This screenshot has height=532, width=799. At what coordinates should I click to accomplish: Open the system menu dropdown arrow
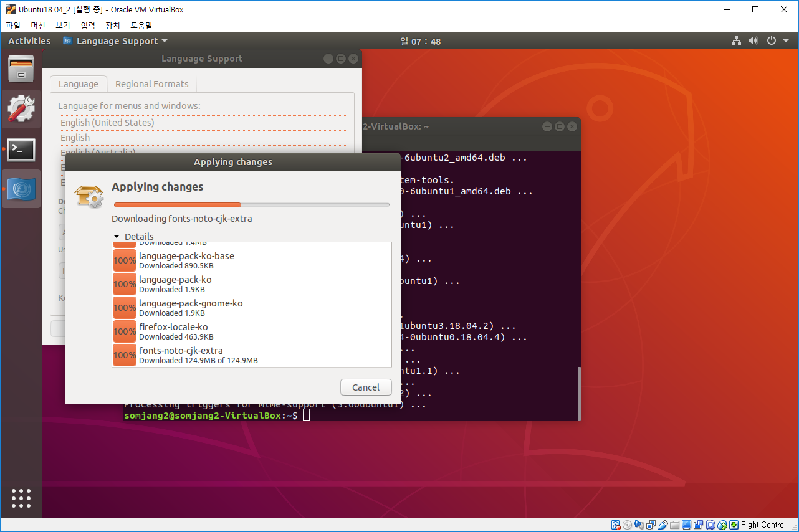click(x=786, y=41)
